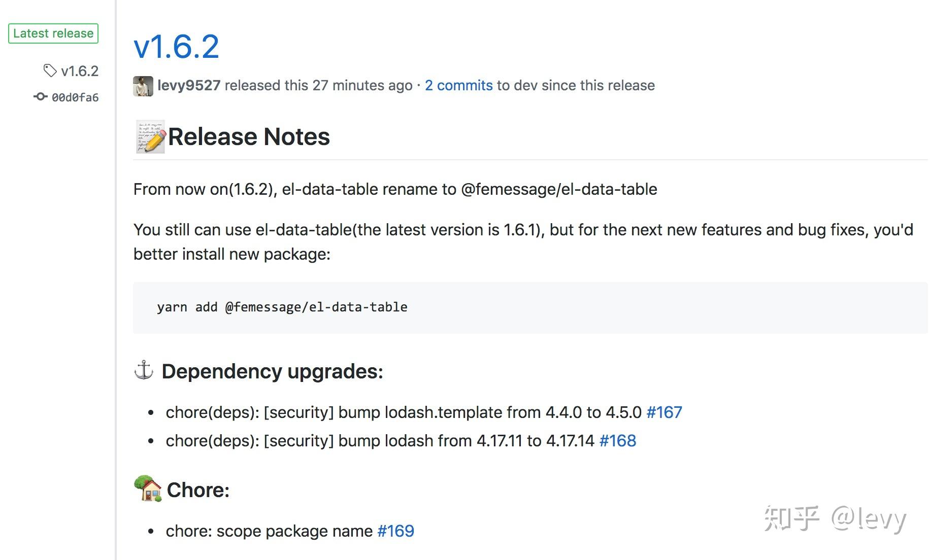Viewport: 930px width, 560px height.
Task: Click the Release Notes heading
Action: pyautogui.click(x=249, y=137)
